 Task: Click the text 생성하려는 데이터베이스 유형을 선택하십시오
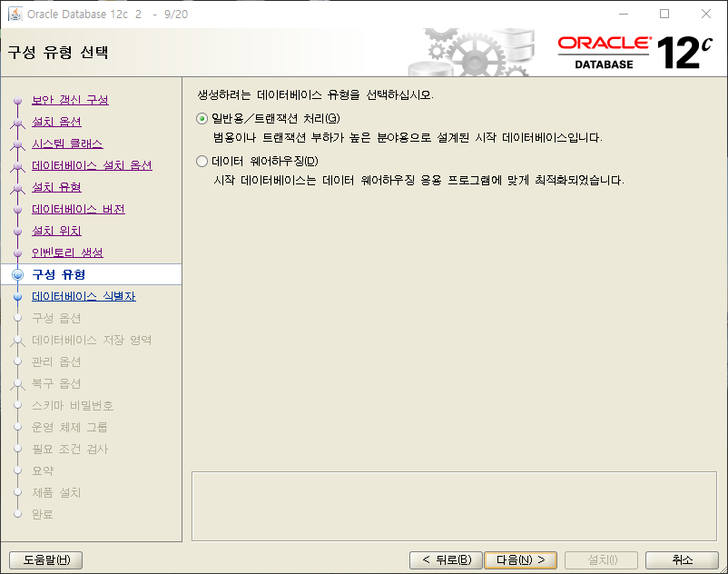point(315,94)
